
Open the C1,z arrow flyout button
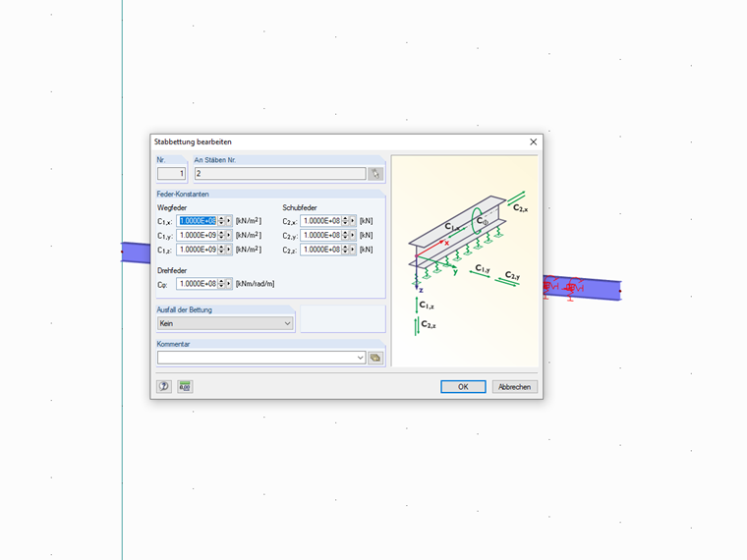(x=229, y=250)
